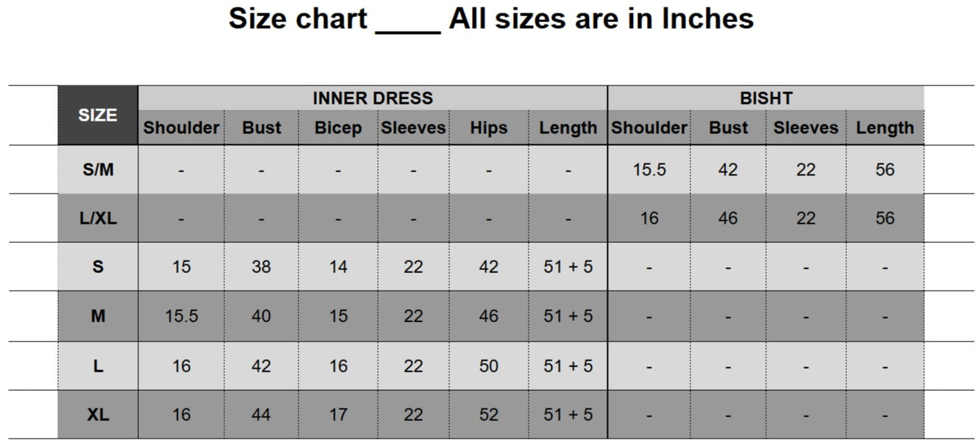Select the S/M size row label

(98, 169)
